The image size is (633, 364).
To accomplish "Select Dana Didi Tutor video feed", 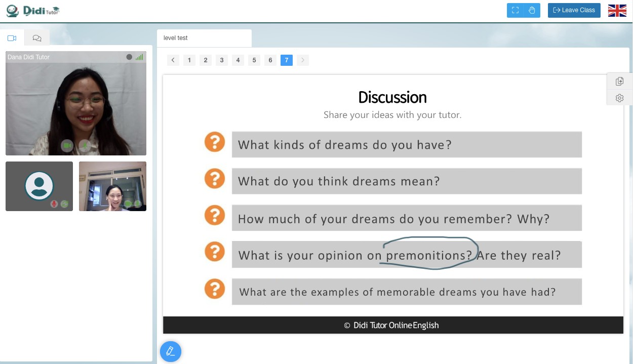I will [x=76, y=103].
